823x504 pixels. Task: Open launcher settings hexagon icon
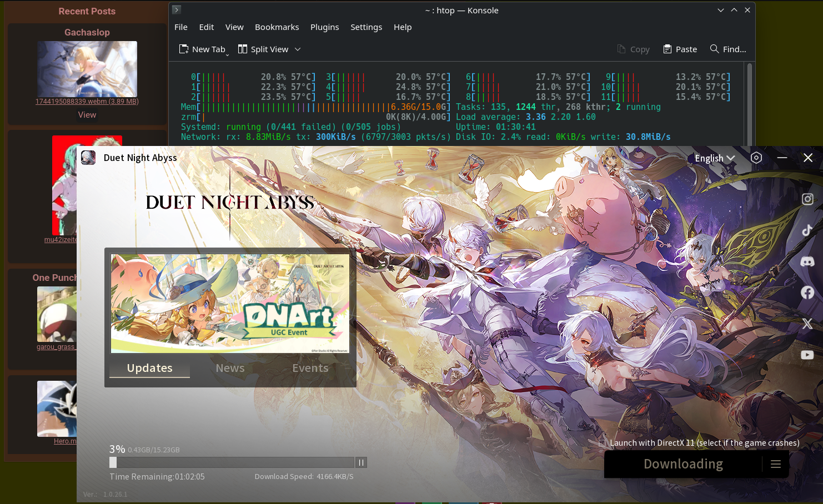(756, 158)
